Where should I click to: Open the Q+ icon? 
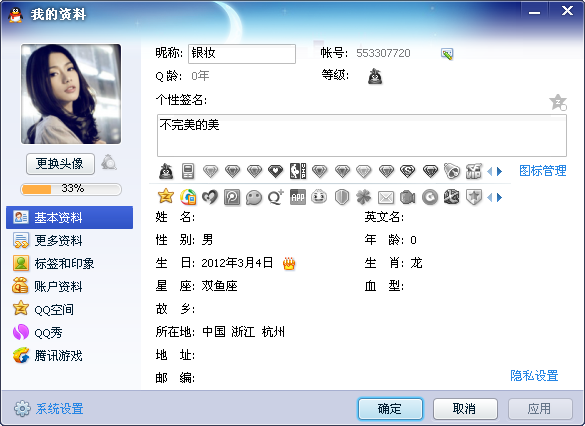coord(276,197)
